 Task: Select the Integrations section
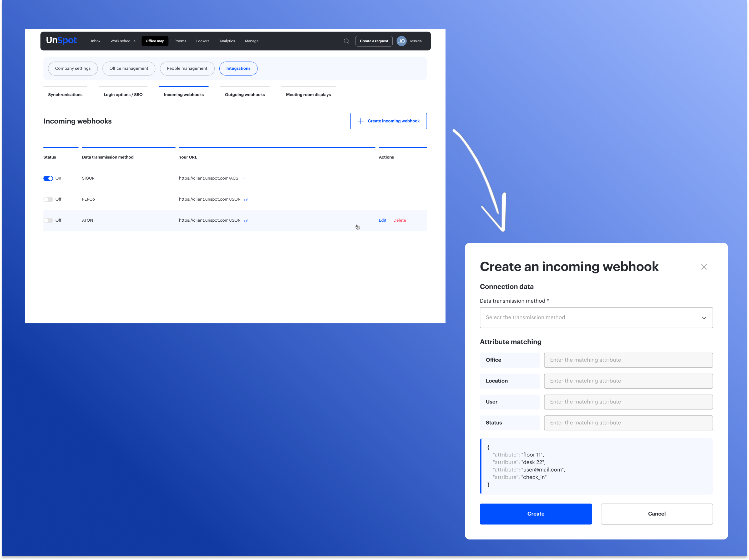(238, 68)
